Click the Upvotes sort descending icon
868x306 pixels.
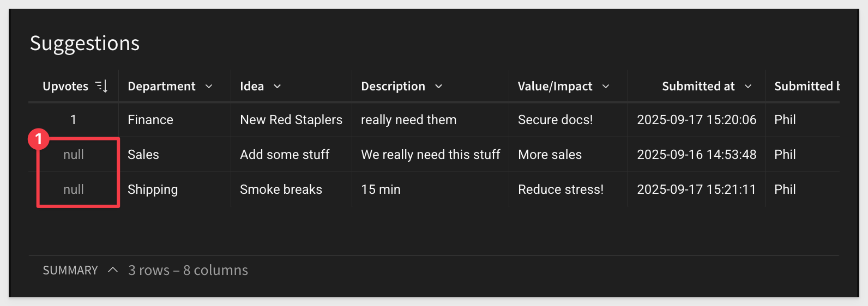[x=102, y=86]
